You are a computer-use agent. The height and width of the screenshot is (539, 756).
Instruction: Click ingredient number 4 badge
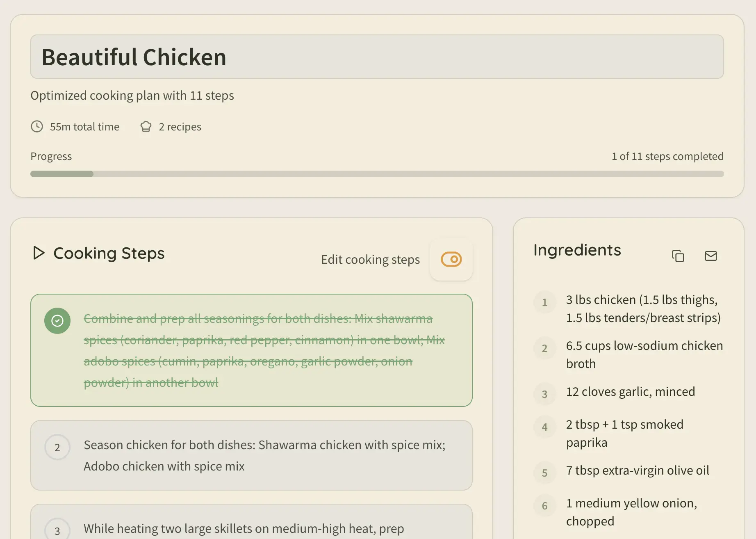[x=544, y=427]
